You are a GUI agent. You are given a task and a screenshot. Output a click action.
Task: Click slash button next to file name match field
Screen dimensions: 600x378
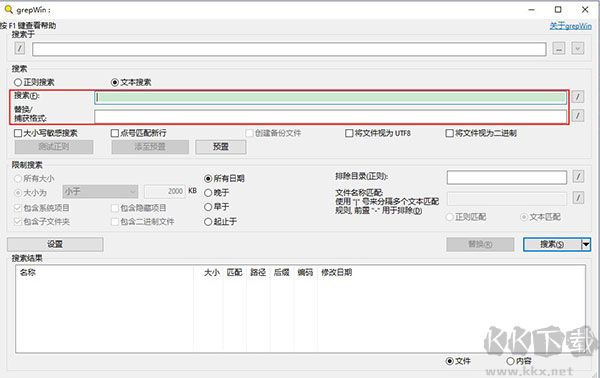click(x=578, y=198)
